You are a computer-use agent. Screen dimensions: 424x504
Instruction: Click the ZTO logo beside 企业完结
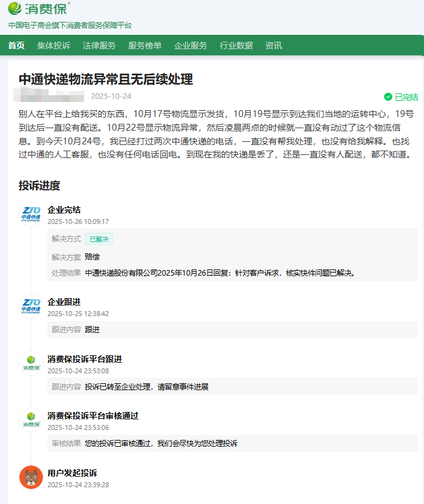tap(31, 214)
